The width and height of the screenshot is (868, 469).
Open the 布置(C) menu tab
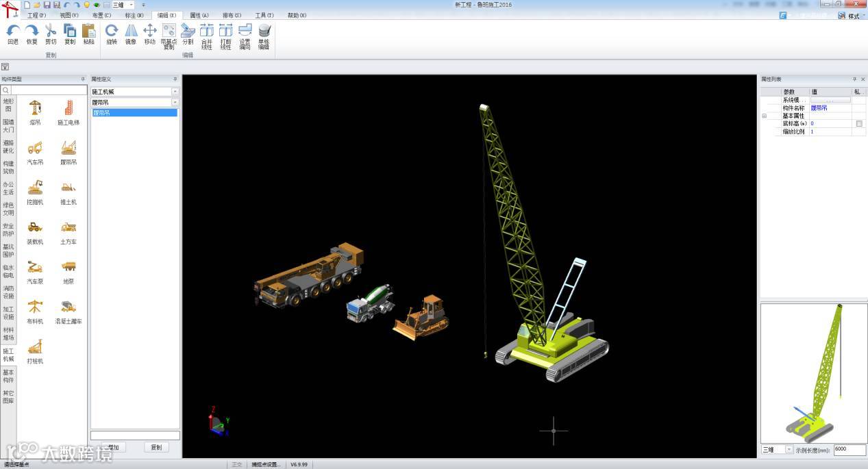(101, 15)
